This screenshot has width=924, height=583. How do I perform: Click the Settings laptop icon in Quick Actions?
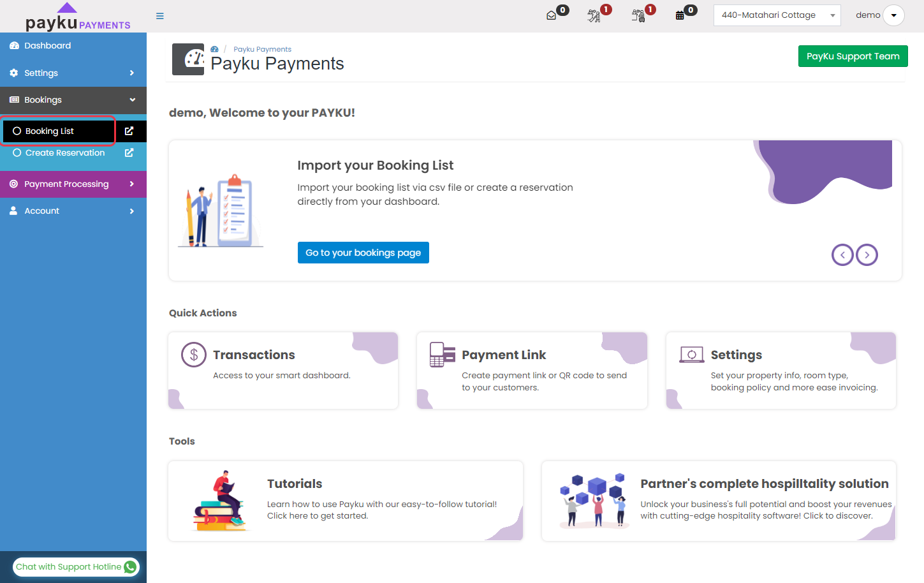(691, 355)
